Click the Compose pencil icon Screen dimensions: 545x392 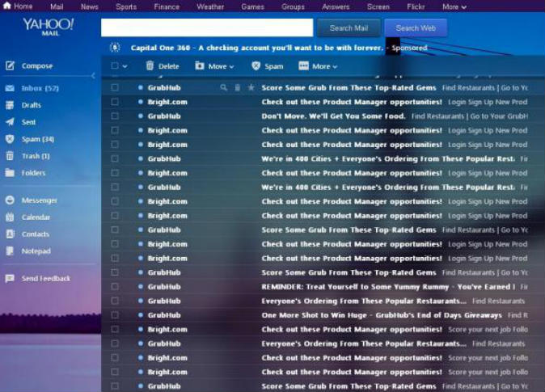pos(10,66)
